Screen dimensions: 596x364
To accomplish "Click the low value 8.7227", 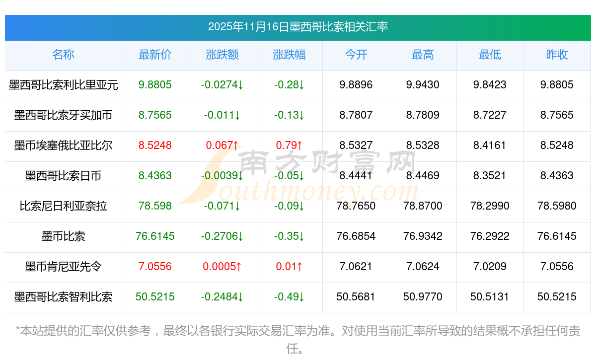I will [490, 115].
